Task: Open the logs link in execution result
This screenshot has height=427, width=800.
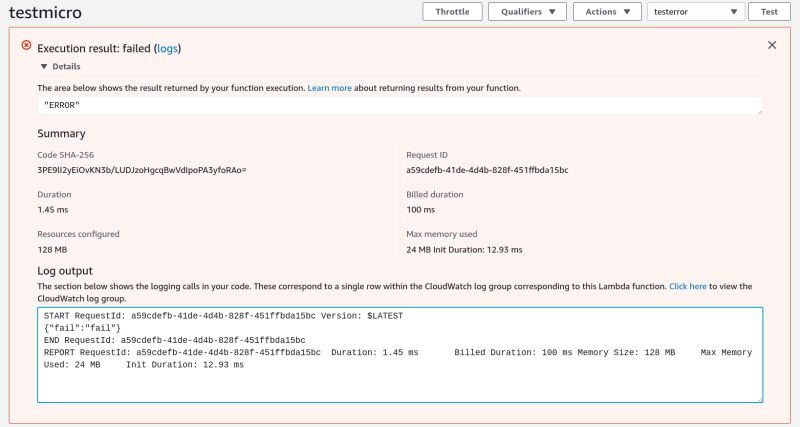Action: (167, 48)
